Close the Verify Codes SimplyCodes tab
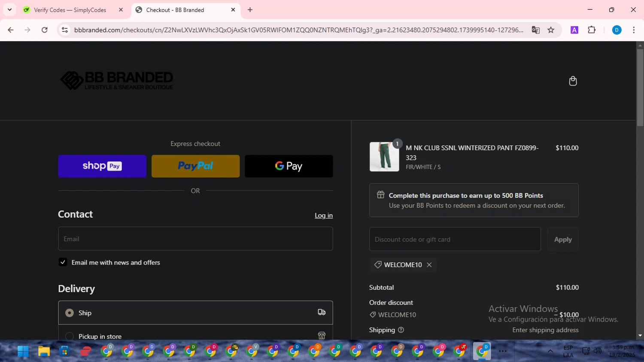The height and width of the screenshot is (362, 644). point(121,10)
